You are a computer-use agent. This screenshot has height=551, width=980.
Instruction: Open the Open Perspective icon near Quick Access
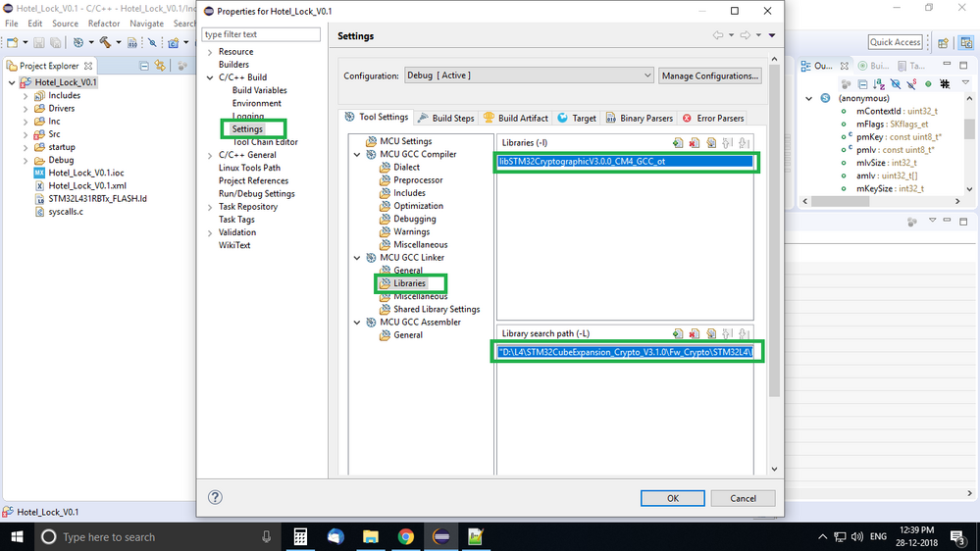(x=943, y=42)
